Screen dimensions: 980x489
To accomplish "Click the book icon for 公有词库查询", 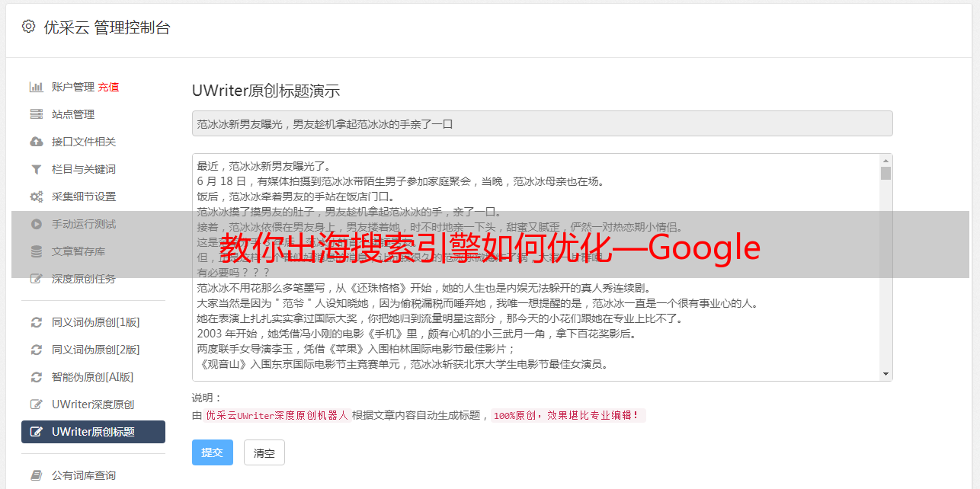I will pos(36,475).
